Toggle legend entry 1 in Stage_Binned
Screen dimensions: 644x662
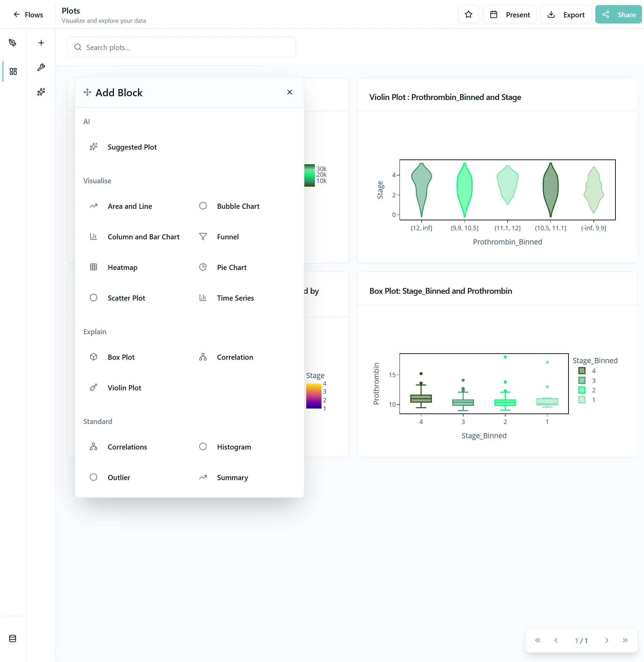pos(587,400)
